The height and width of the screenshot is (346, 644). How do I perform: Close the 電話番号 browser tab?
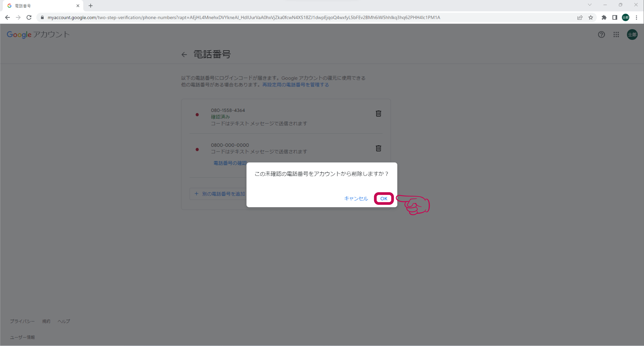click(x=78, y=6)
